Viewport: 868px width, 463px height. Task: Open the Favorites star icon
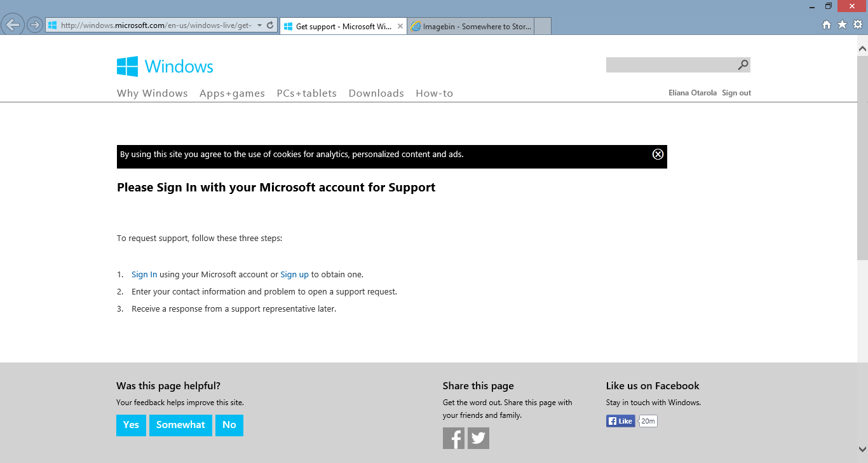[842, 25]
